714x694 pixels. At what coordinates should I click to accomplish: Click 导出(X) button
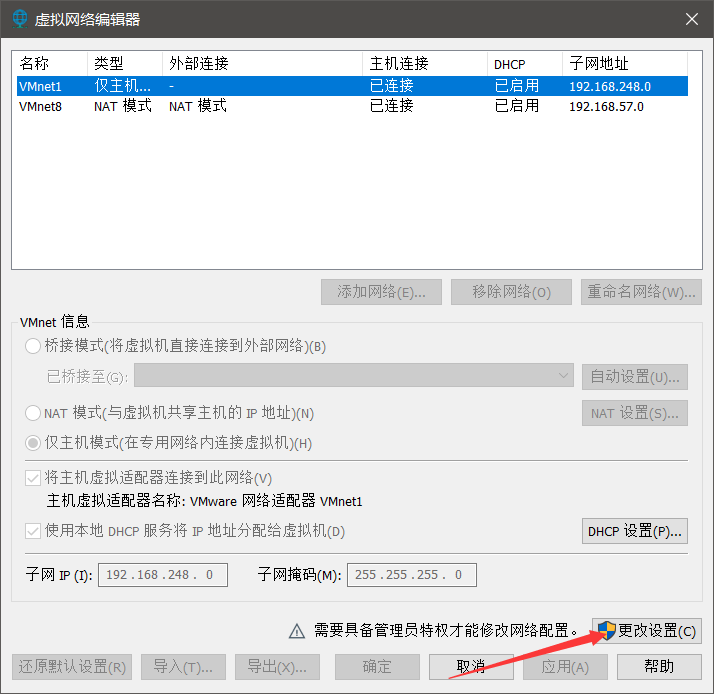click(277, 667)
